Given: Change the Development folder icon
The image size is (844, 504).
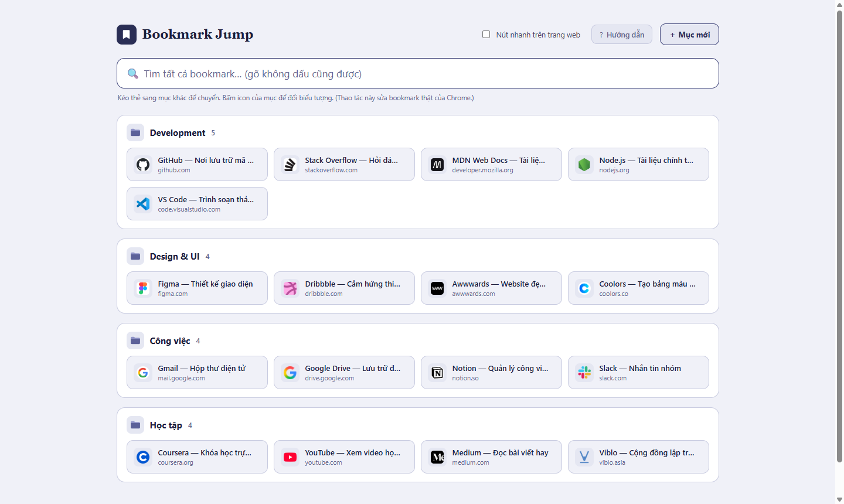Looking at the screenshot, I should coord(135,132).
